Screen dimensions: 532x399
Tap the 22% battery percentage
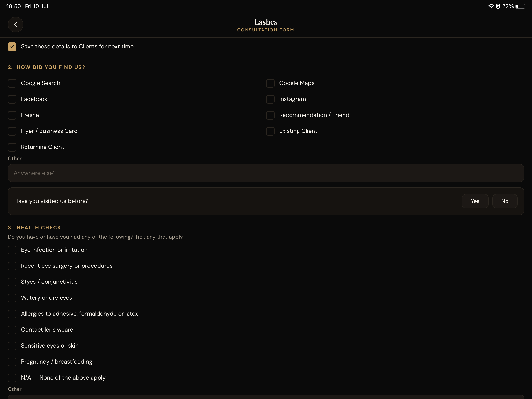[x=508, y=6]
